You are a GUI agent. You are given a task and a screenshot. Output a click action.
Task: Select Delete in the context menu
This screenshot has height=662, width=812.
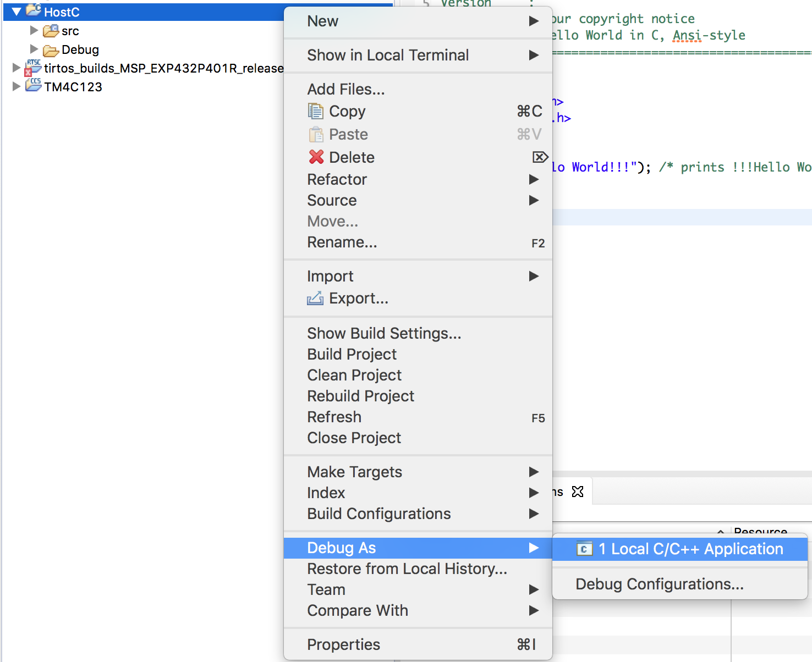(x=418, y=157)
